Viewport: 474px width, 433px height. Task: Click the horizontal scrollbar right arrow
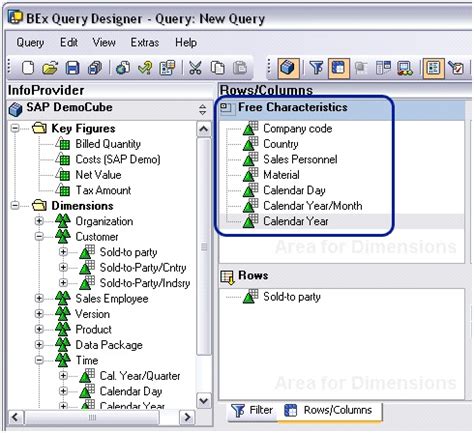187,417
